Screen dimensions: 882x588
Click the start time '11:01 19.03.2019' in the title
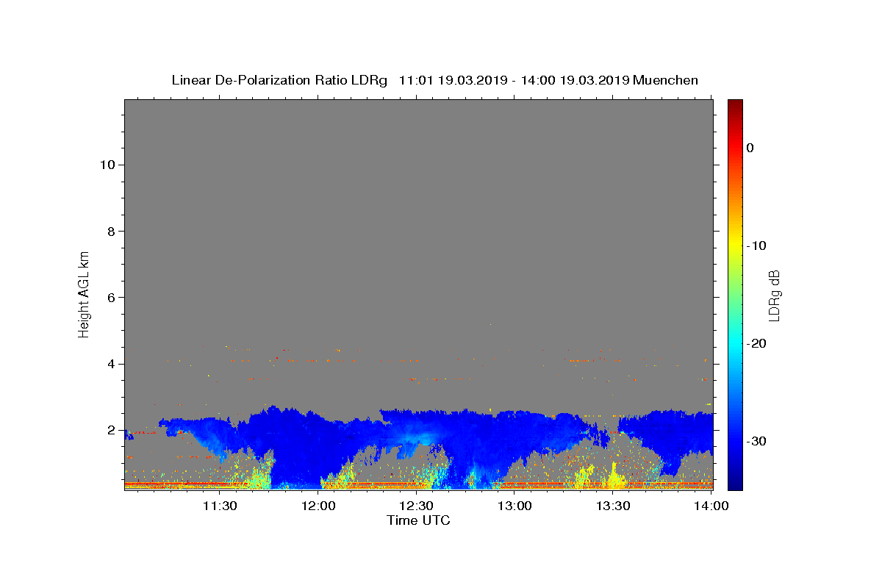(453, 80)
